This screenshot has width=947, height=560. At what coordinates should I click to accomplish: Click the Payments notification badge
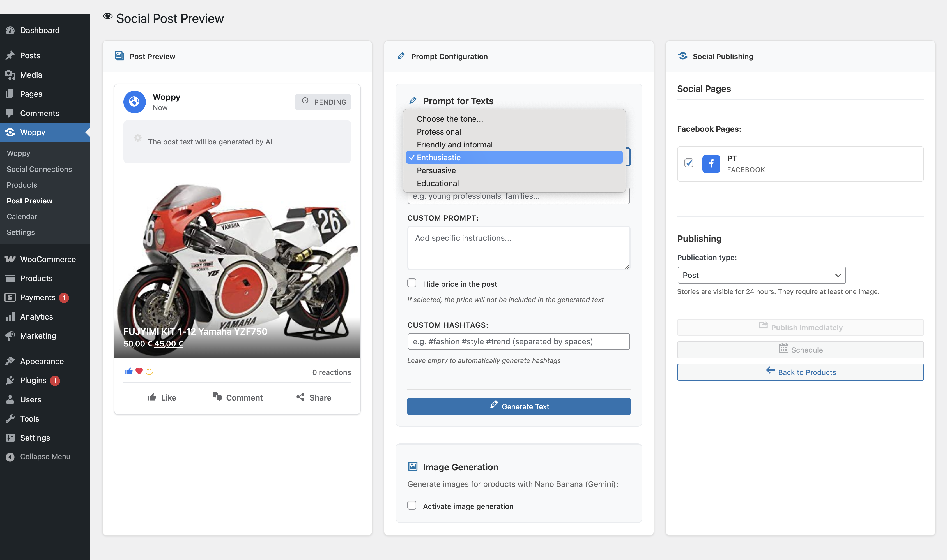[64, 298]
